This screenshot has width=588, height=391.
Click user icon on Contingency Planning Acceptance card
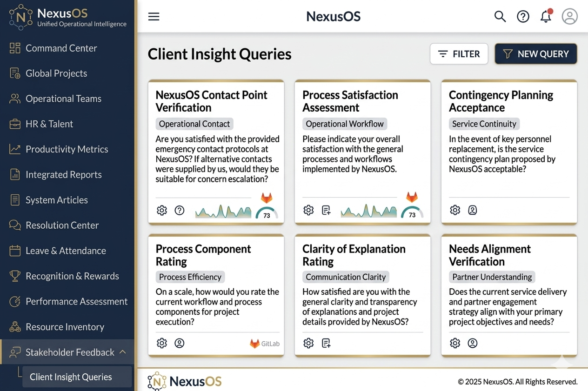click(472, 210)
